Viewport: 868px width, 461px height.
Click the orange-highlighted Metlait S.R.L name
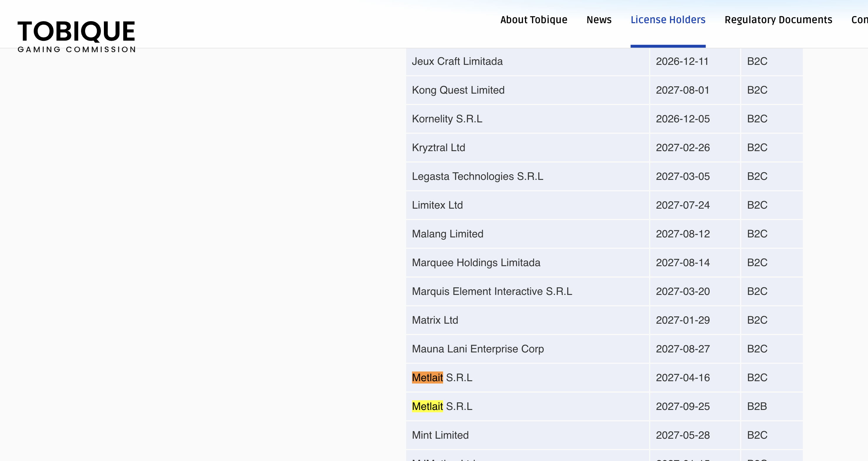click(442, 377)
